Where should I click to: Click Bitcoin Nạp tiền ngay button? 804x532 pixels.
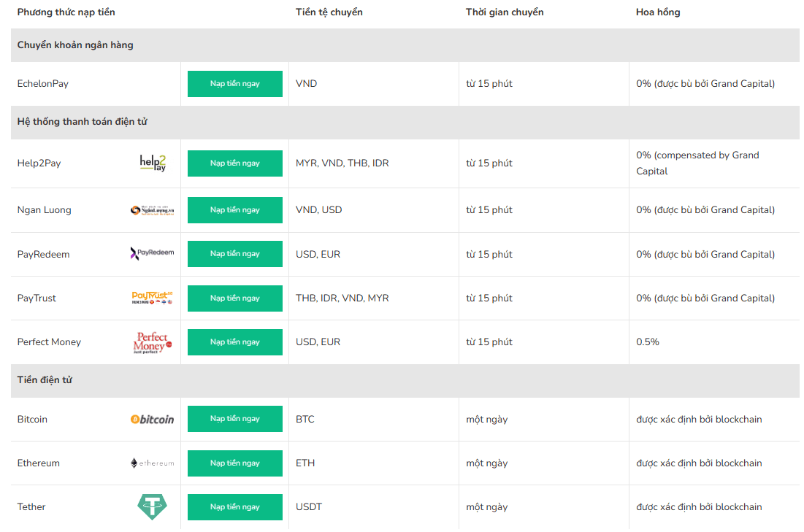tap(235, 419)
